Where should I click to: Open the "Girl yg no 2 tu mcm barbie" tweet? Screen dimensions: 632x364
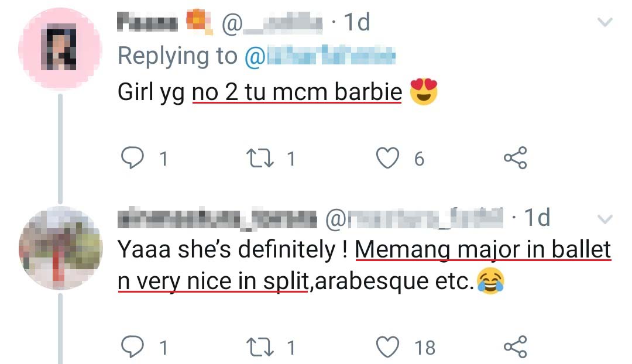click(x=260, y=92)
